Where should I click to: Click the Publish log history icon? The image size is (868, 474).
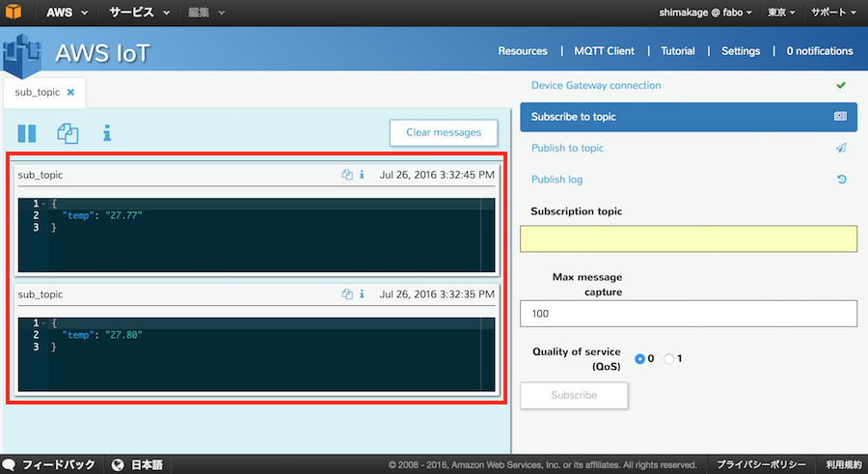[x=841, y=180]
